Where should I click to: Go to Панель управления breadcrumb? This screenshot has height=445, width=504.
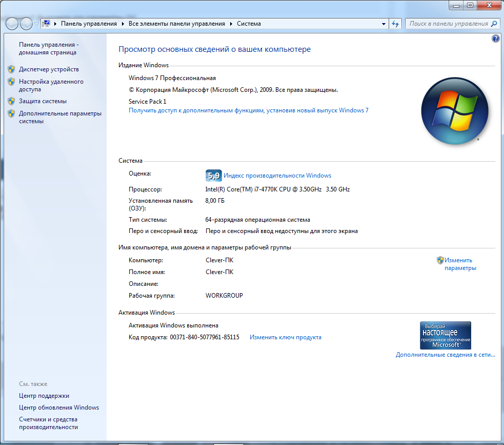pos(89,24)
